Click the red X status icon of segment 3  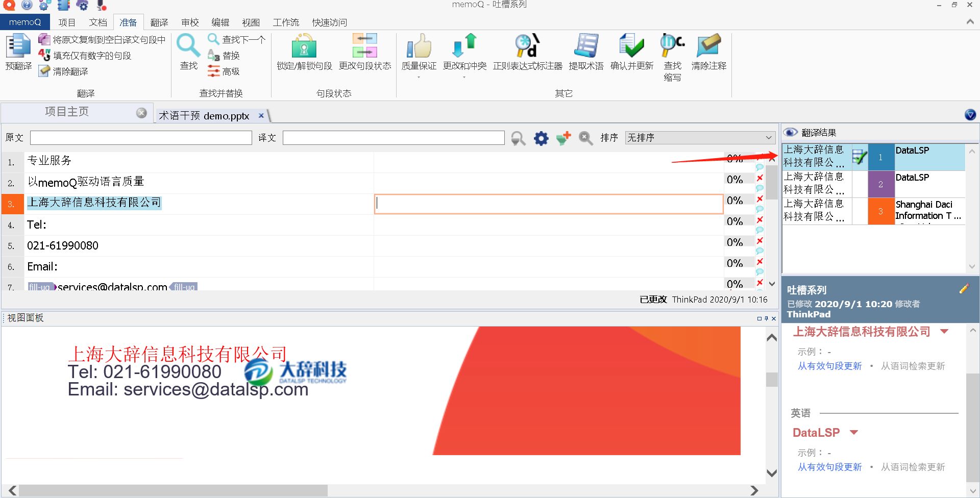tap(759, 198)
